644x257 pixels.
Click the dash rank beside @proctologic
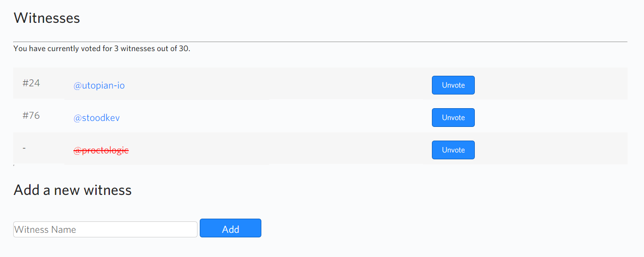click(x=24, y=148)
